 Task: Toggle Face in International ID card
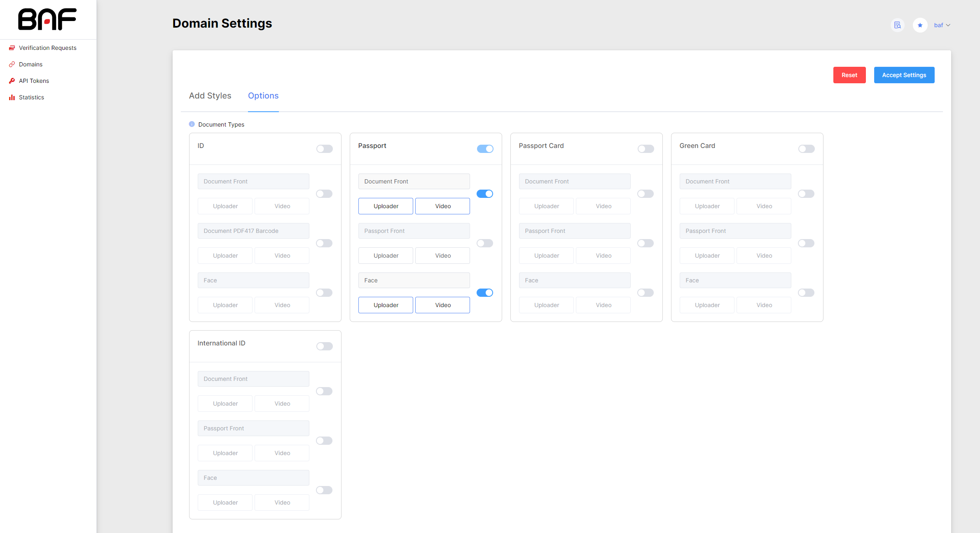pos(324,490)
